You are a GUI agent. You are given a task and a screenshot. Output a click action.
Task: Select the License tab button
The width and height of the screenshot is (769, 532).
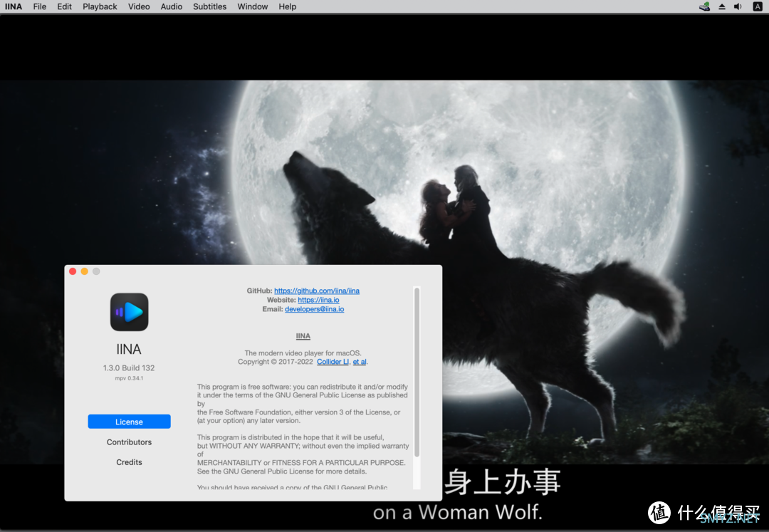[x=129, y=422]
